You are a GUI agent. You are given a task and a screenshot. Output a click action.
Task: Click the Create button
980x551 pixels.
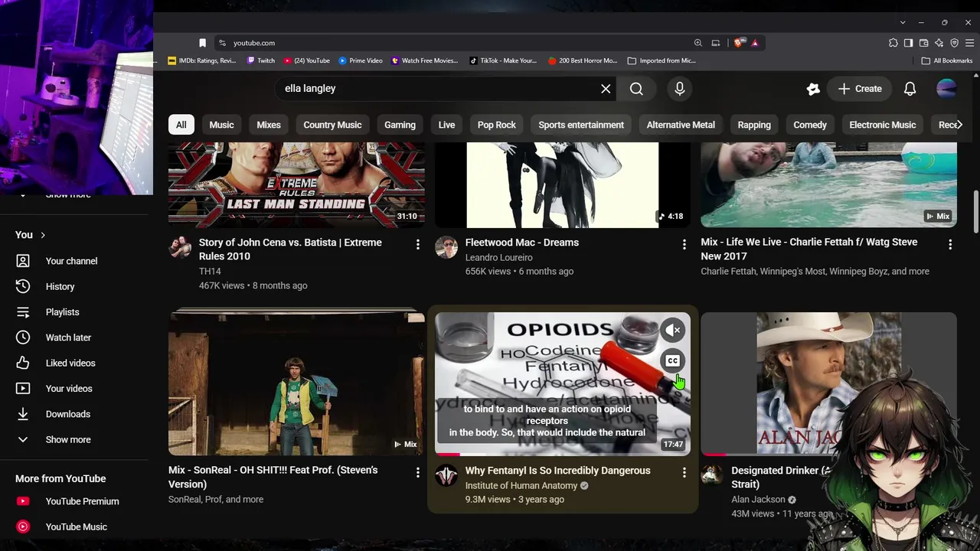(x=860, y=89)
